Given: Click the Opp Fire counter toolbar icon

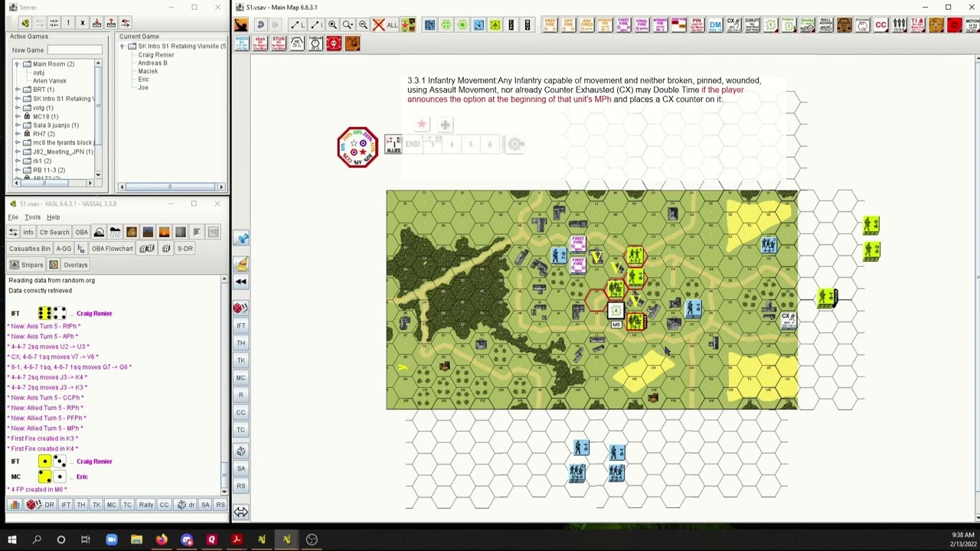Looking at the screenshot, I should click(x=568, y=25).
